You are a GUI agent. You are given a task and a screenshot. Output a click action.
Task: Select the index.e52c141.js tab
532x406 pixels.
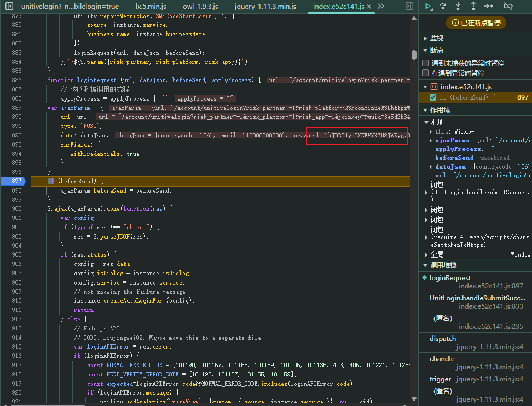tap(338, 7)
